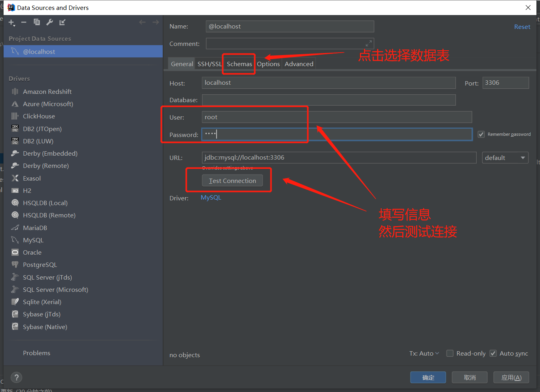Enable the Read-only checkbox

pos(450,354)
